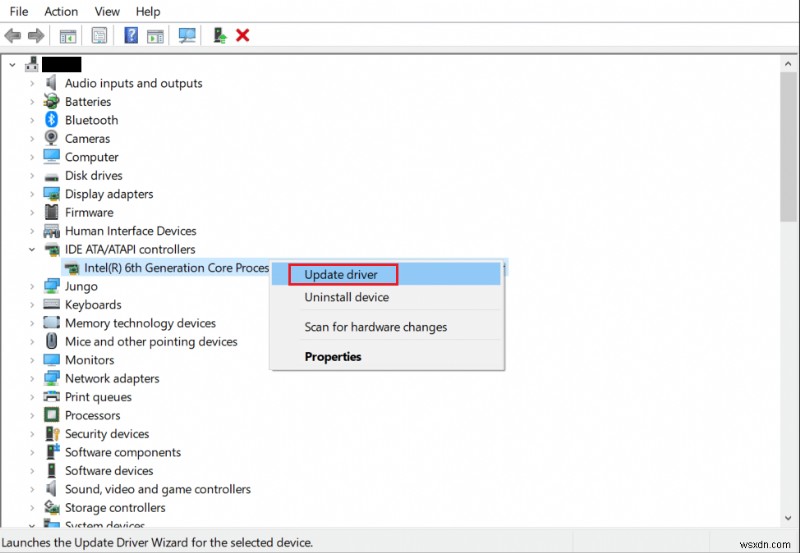Click the Disk drives icon
Image resolution: width=800 pixels, height=553 pixels.
coord(51,177)
